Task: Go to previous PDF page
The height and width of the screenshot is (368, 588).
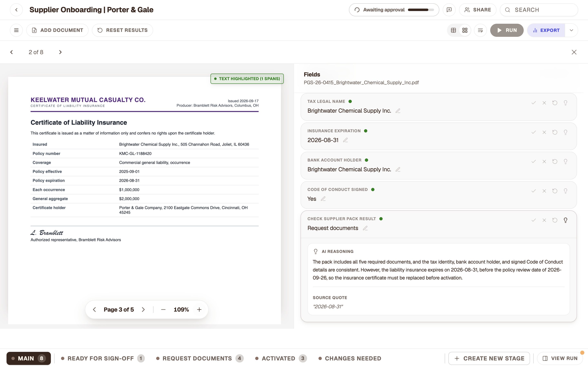Action: 95,310
